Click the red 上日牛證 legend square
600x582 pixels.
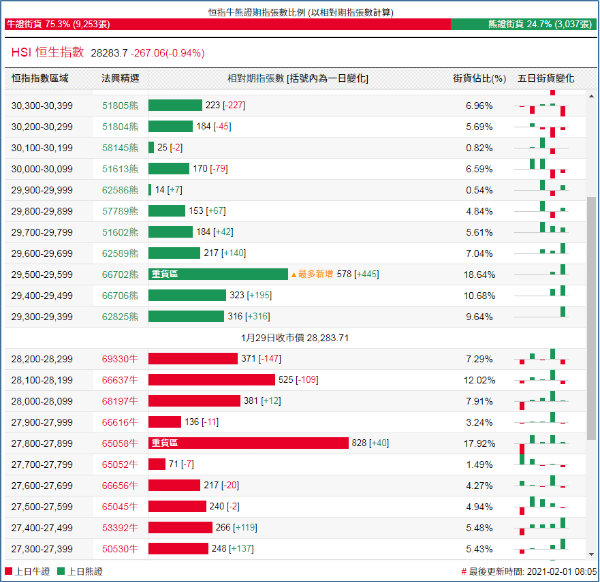8,571
